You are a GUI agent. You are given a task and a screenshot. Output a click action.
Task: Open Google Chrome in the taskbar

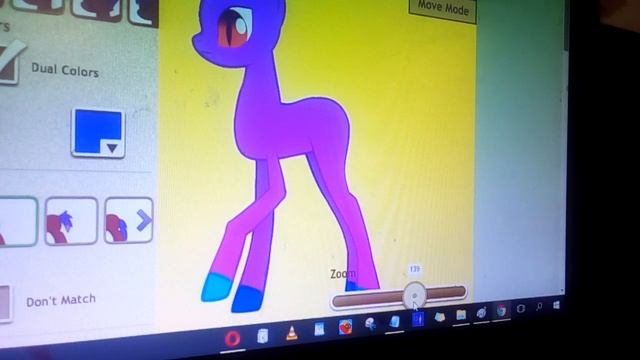tap(501, 311)
